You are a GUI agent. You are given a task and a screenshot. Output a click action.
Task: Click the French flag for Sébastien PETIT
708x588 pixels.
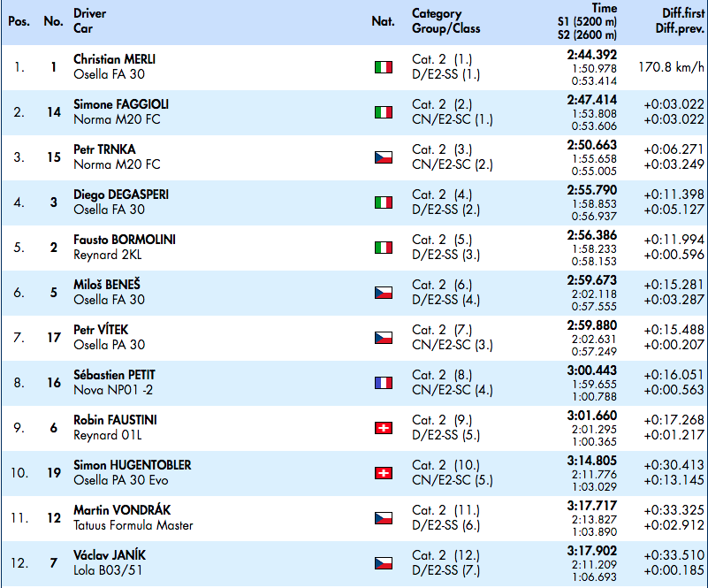pos(384,383)
